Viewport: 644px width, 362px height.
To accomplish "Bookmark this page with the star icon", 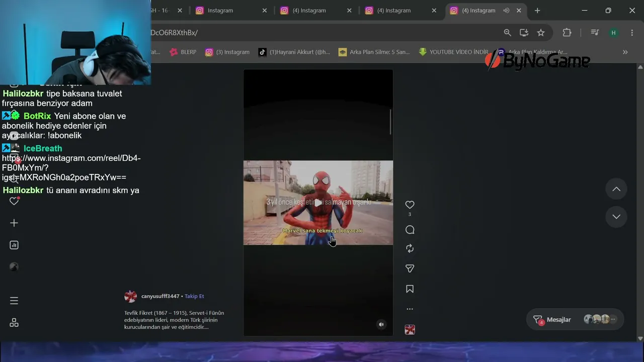I will point(541,33).
